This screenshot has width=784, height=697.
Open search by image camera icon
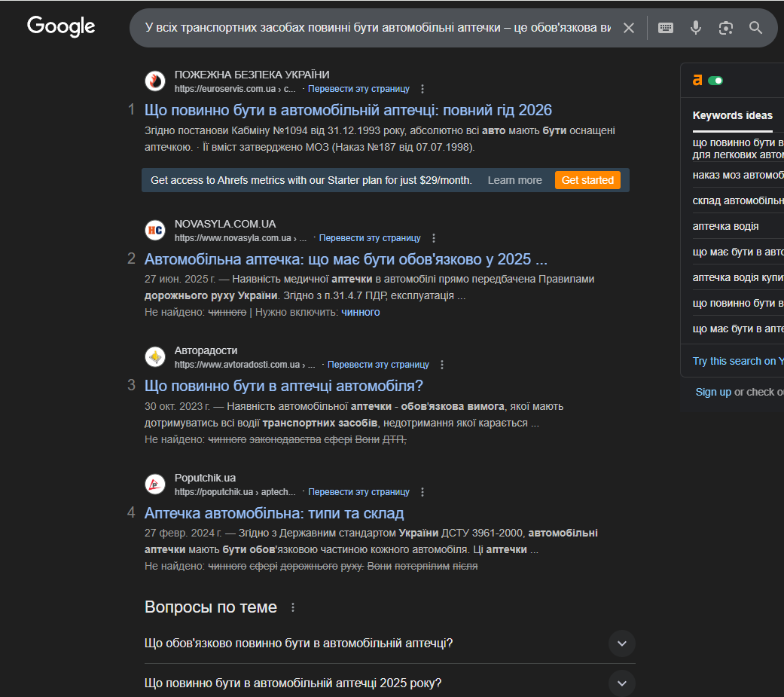725,28
